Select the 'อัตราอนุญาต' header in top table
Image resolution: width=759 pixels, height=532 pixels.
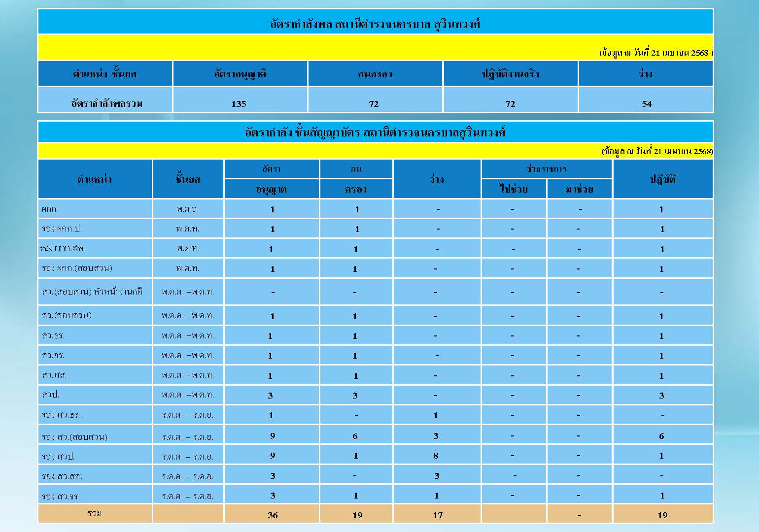240,74
